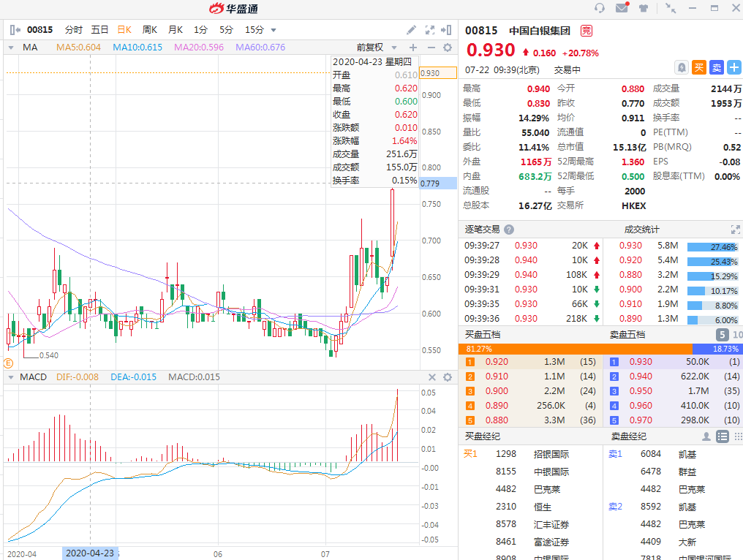Open MA indicator settings gear
The height and width of the screenshot is (560, 743).
pyautogui.click(x=448, y=48)
